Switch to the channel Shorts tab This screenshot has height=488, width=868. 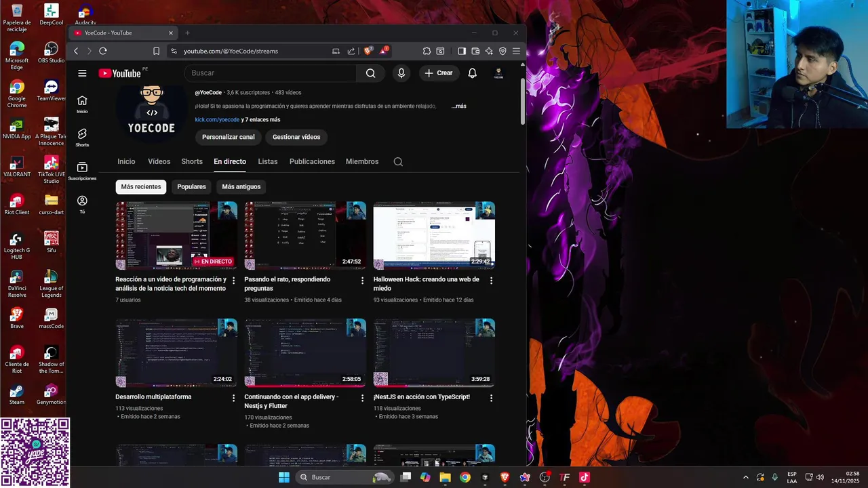pyautogui.click(x=192, y=161)
